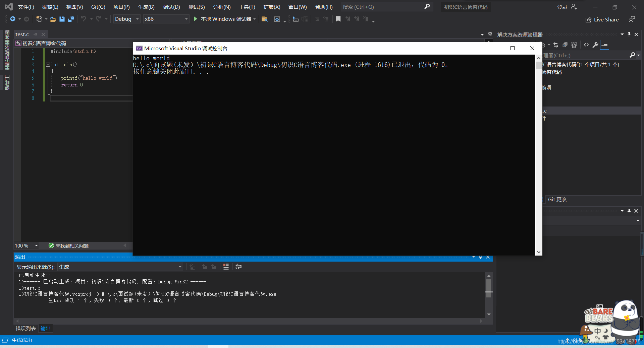Open the 编辑(E) menu
644x348 pixels.
[x=50, y=7]
